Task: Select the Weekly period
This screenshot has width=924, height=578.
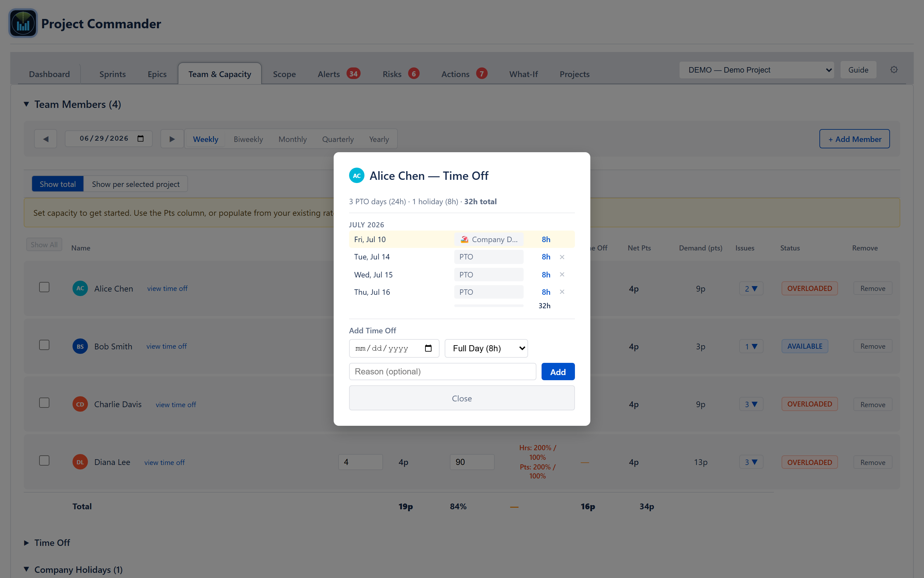Action: [x=205, y=139]
